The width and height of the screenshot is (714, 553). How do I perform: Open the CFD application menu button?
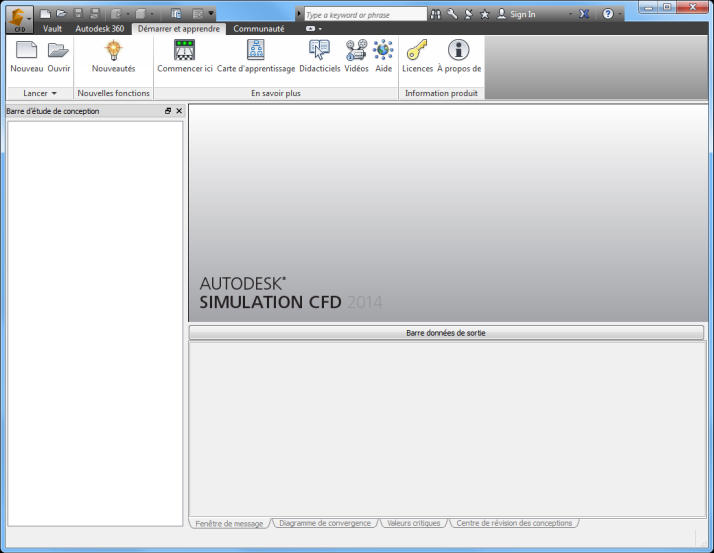point(19,20)
